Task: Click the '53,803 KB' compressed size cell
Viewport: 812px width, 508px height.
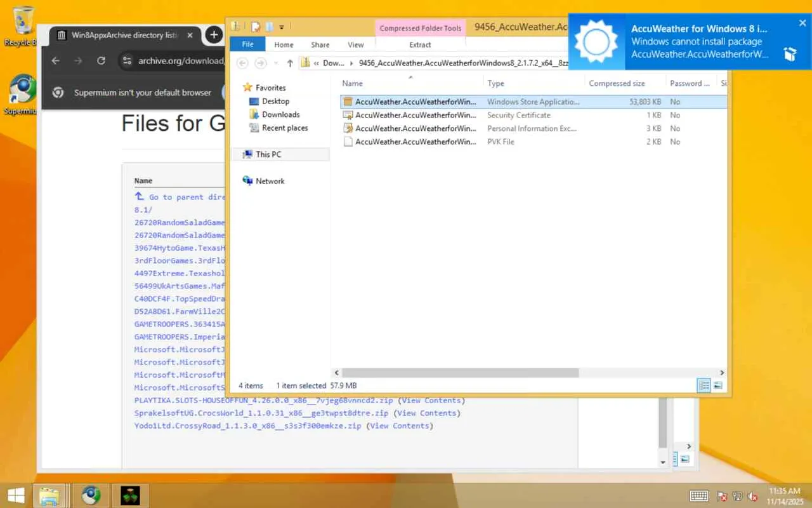Action: pyautogui.click(x=645, y=102)
